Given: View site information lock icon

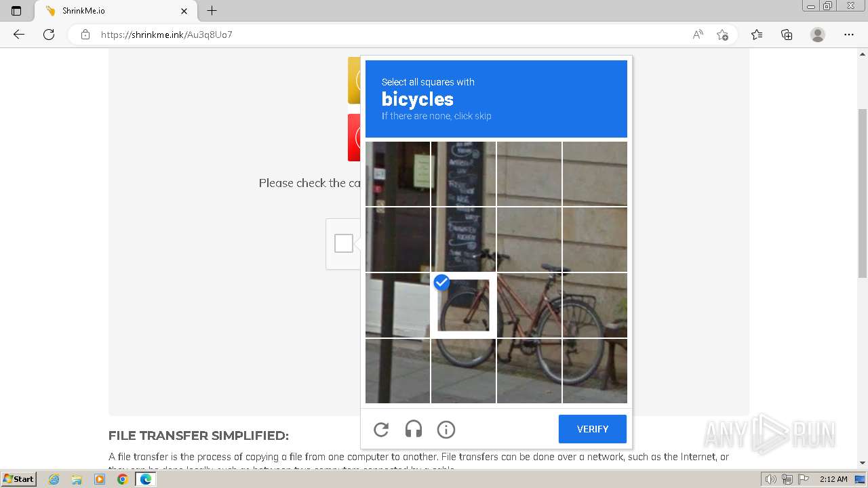Looking at the screenshot, I should pos(85,35).
